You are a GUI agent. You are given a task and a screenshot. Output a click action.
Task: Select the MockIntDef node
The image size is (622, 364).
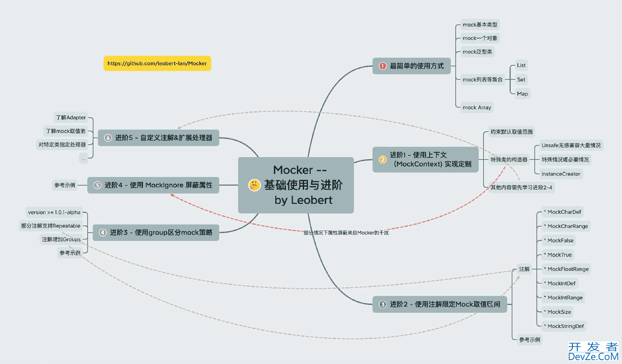pyautogui.click(x=560, y=283)
